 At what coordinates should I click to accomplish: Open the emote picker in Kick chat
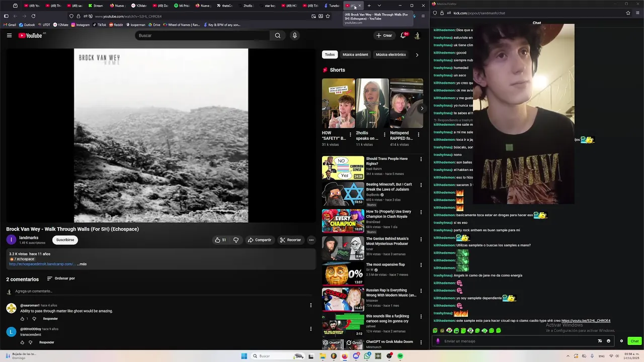608,341
